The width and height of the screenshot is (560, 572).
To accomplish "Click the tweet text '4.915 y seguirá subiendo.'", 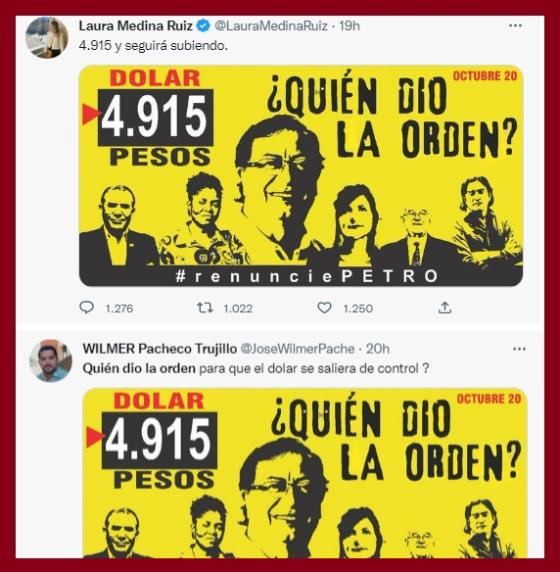I will 153,46.
